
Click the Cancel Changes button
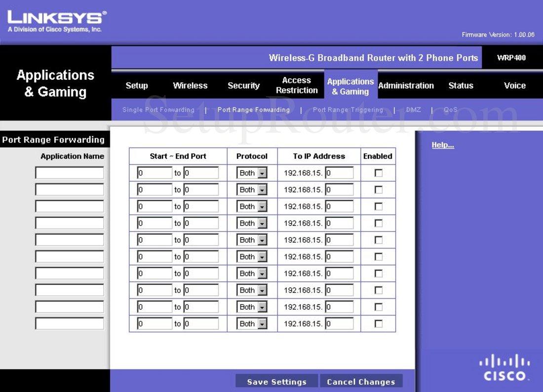[x=361, y=381]
